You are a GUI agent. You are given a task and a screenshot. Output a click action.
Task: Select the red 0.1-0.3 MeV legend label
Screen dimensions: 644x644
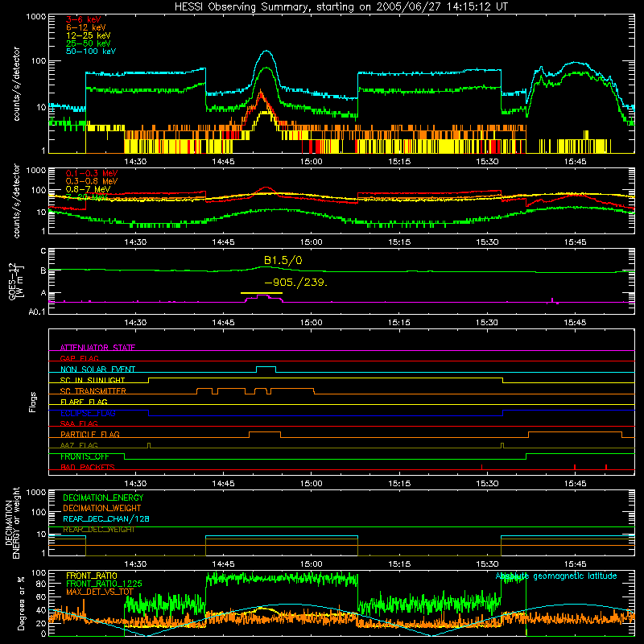pos(92,173)
